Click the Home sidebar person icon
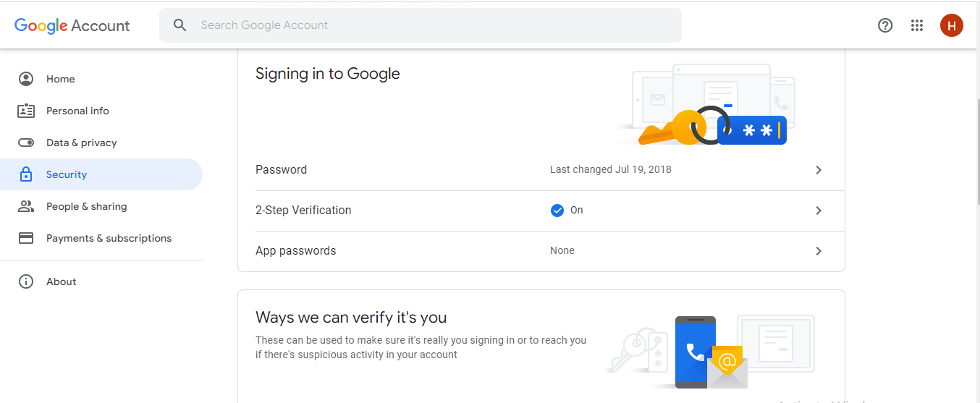Image resolution: width=980 pixels, height=403 pixels. pyautogui.click(x=26, y=79)
